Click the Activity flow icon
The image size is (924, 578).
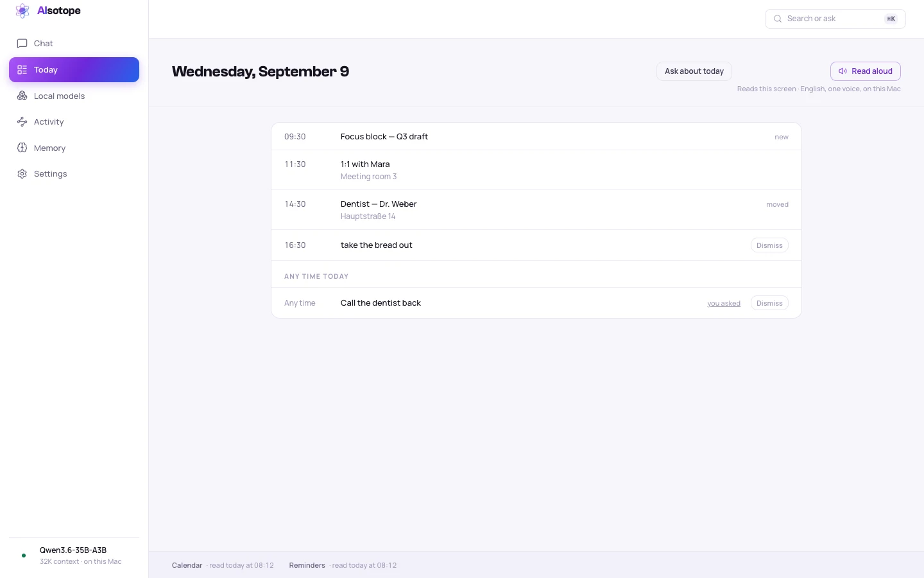pos(22,122)
